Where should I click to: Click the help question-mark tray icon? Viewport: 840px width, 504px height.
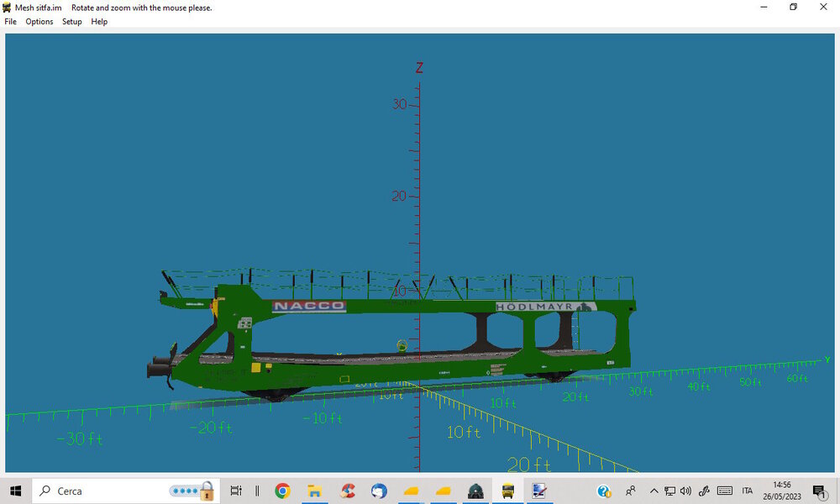604,491
